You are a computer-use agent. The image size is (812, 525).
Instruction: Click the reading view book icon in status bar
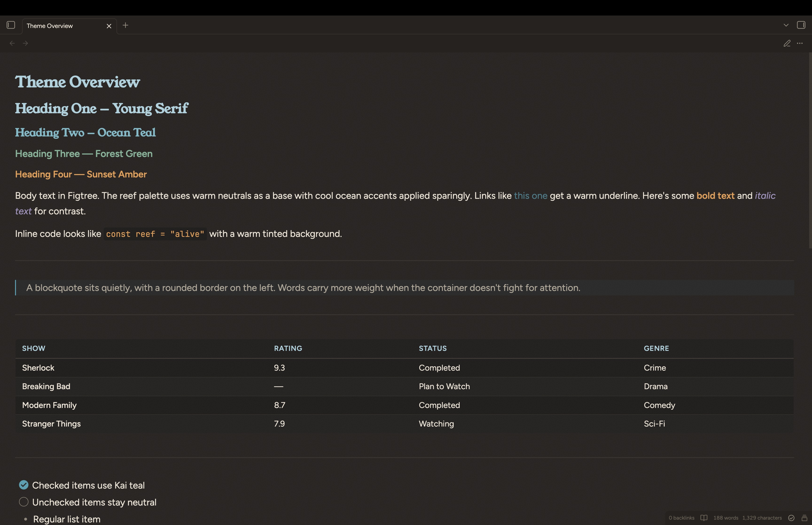coord(704,517)
